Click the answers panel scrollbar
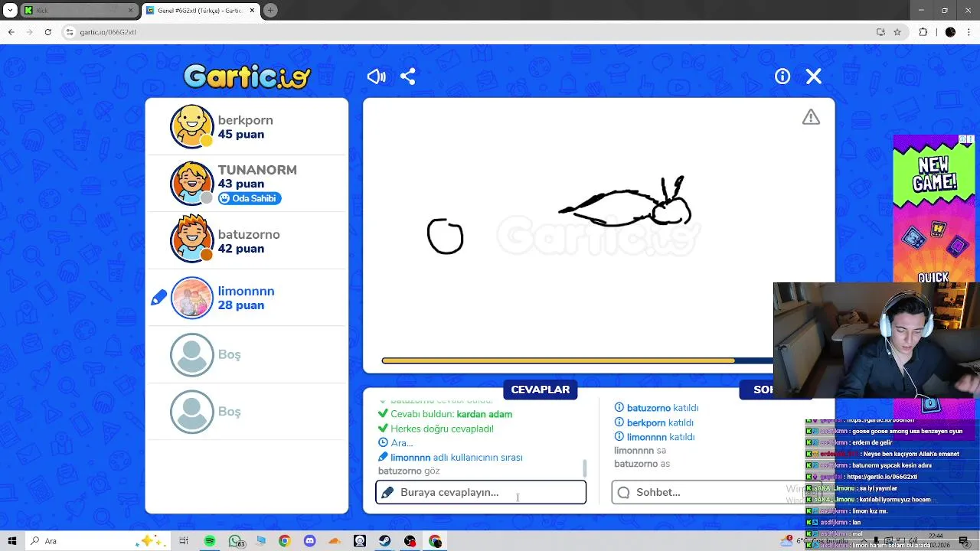 coord(585,467)
